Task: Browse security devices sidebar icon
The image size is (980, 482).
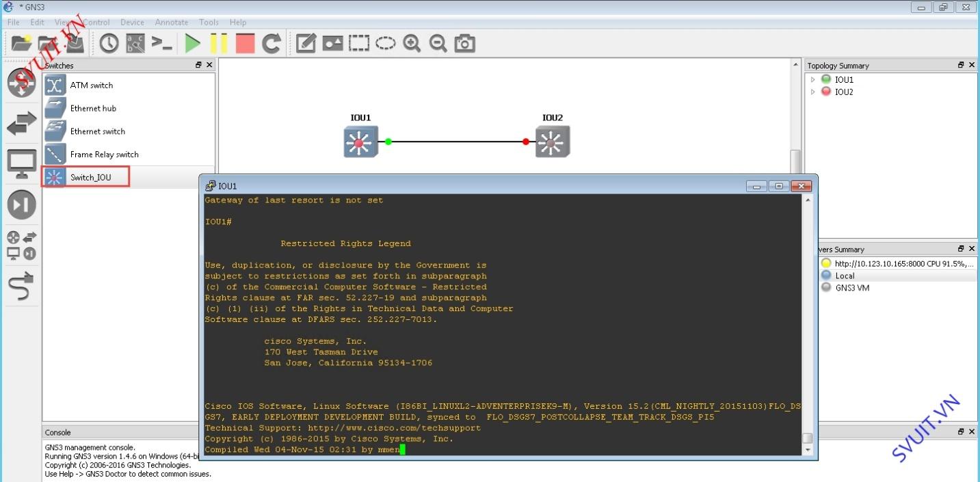Action: [x=22, y=204]
